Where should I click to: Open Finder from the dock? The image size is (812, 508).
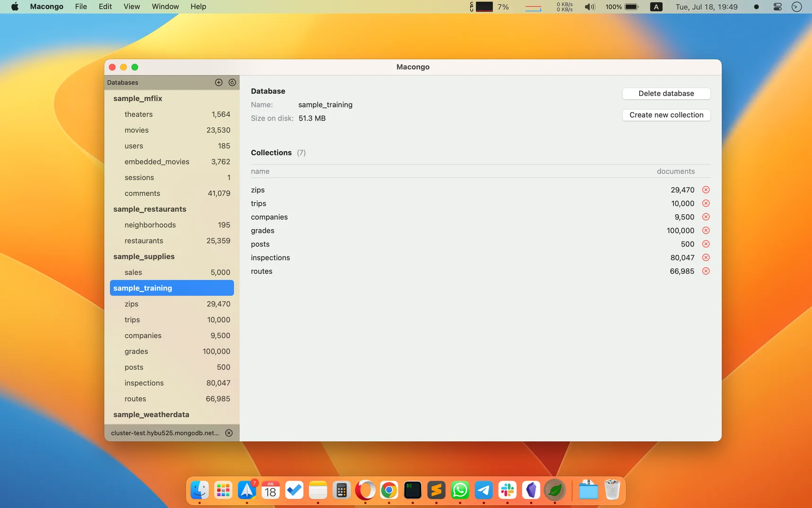[x=200, y=490]
